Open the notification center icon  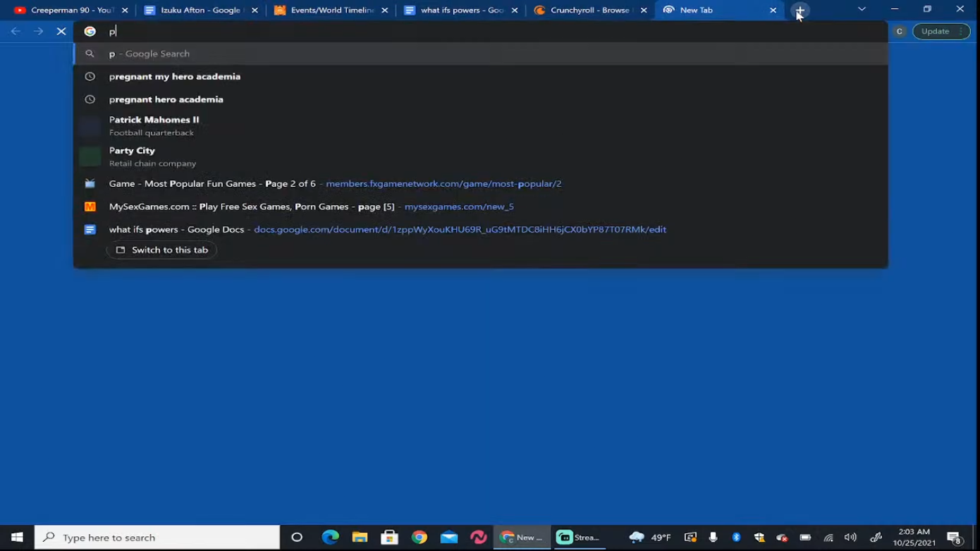click(x=954, y=538)
